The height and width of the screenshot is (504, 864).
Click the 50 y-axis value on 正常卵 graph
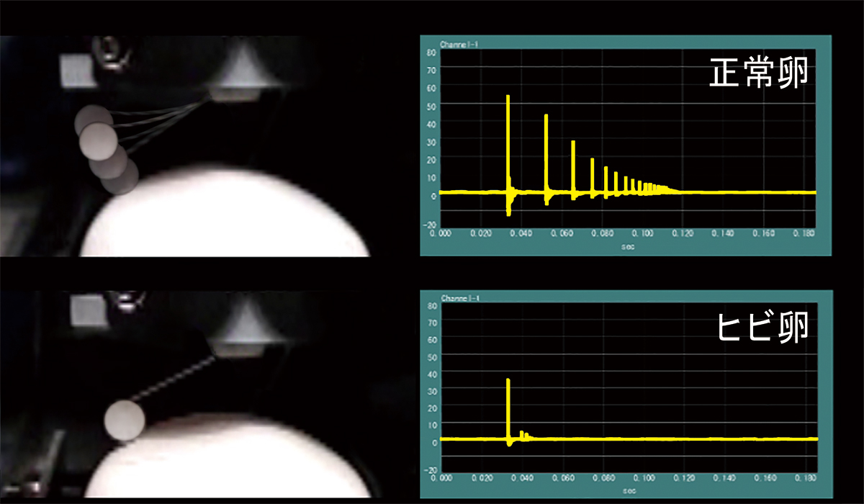click(430, 106)
